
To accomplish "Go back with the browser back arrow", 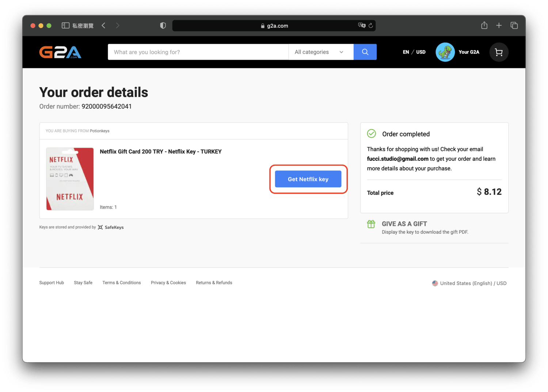I will (104, 26).
